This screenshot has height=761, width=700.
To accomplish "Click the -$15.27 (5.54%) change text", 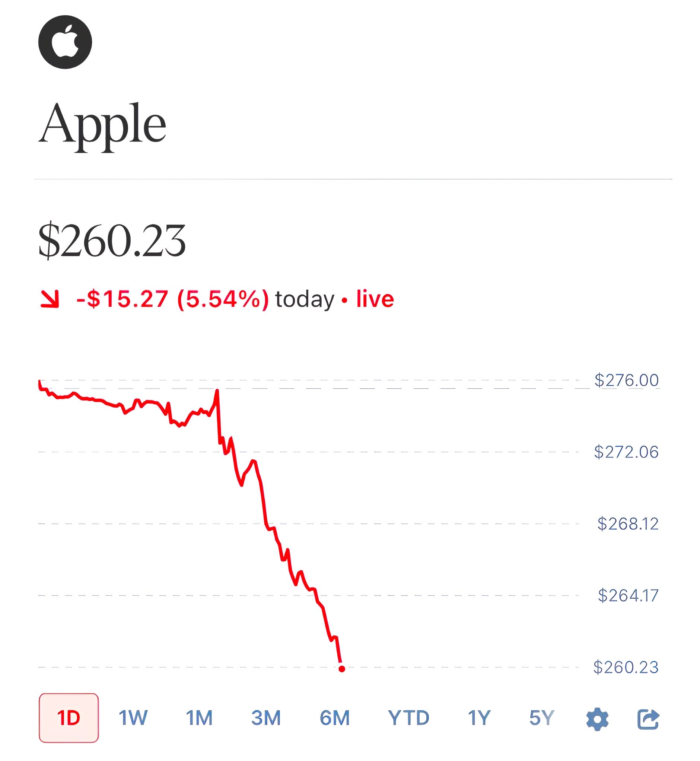I will point(173,299).
